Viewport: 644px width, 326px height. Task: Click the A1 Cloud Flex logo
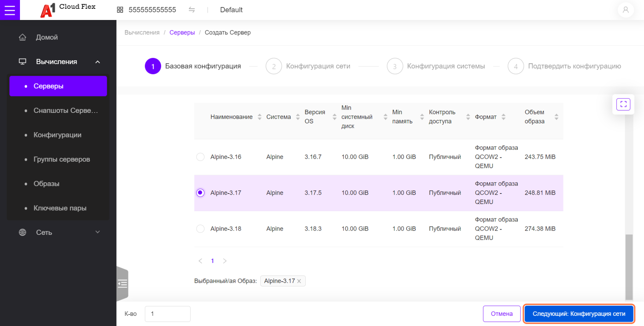(68, 10)
